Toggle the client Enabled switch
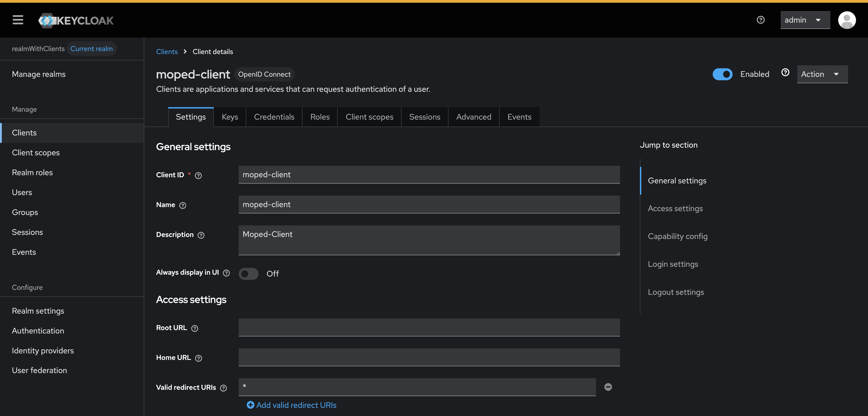The width and height of the screenshot is (868, 416). coord(722,74)
